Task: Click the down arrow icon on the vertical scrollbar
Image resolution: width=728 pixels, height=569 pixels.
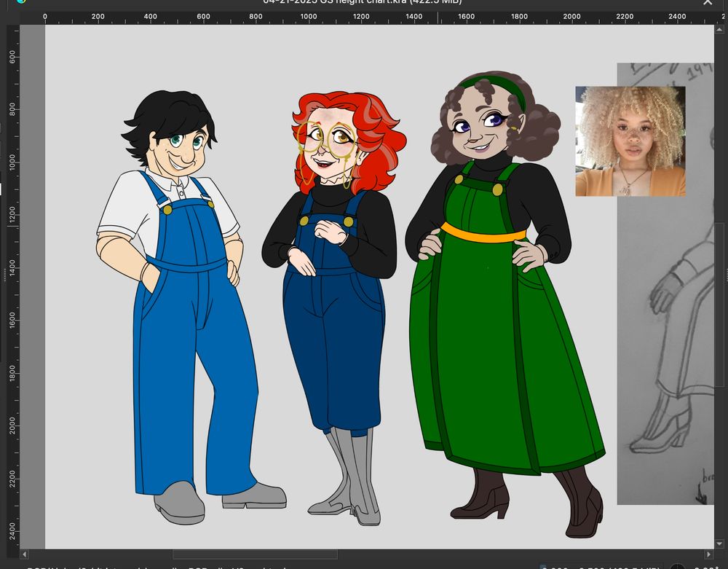Action: click(719, 544)
